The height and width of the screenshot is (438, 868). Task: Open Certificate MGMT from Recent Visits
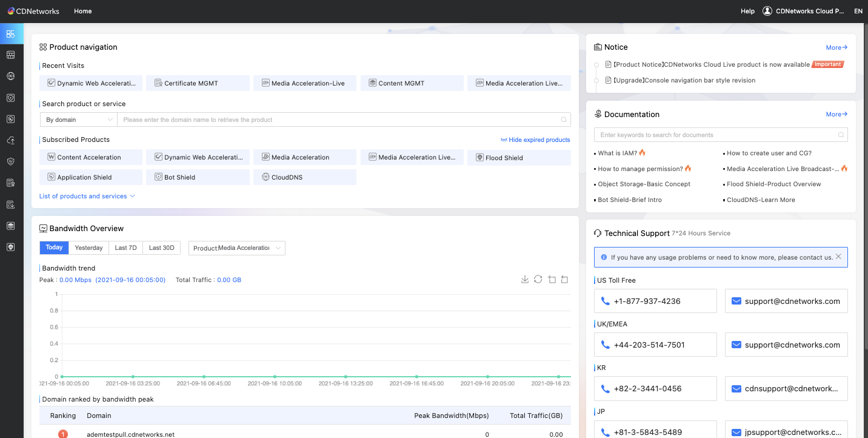tap(198, 83)
